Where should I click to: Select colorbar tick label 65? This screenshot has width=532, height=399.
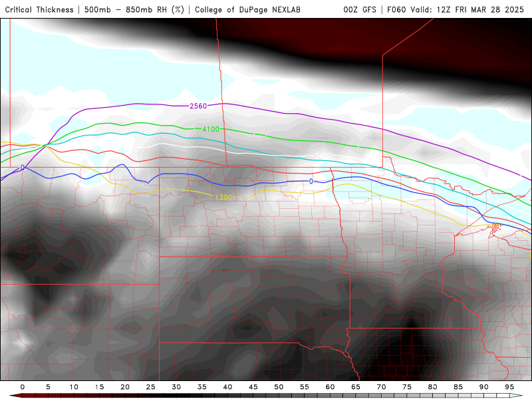point(356,387)
